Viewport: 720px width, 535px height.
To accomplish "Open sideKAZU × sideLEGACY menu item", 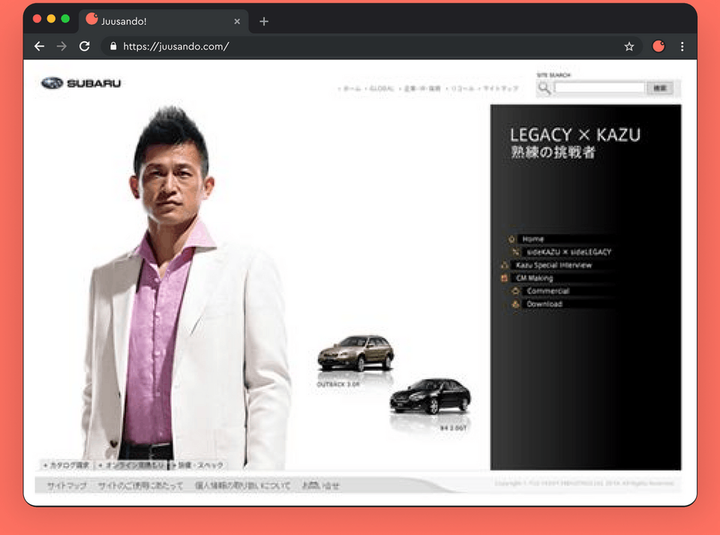I will click(x=569, y=252).
